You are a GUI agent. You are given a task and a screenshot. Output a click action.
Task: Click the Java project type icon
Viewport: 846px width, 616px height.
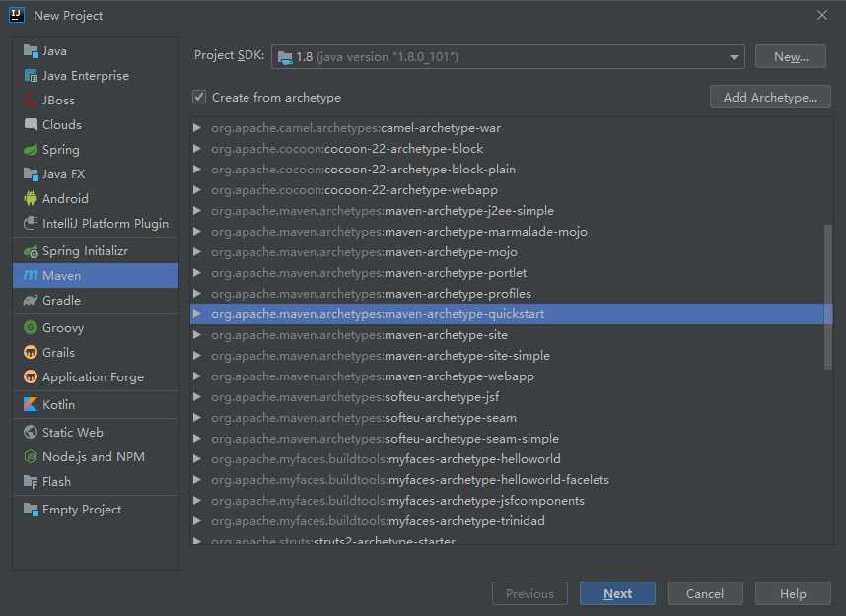[31, 51]
